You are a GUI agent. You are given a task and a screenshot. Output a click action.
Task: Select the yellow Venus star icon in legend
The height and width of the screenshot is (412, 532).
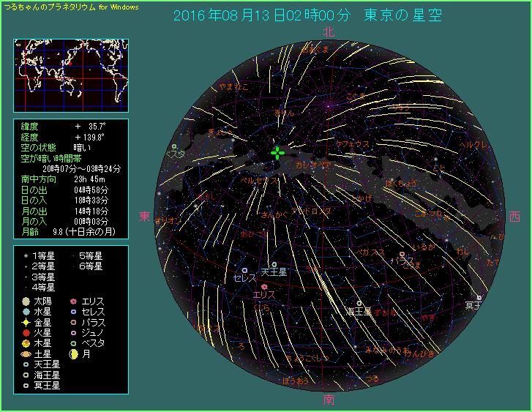(26, 322)
